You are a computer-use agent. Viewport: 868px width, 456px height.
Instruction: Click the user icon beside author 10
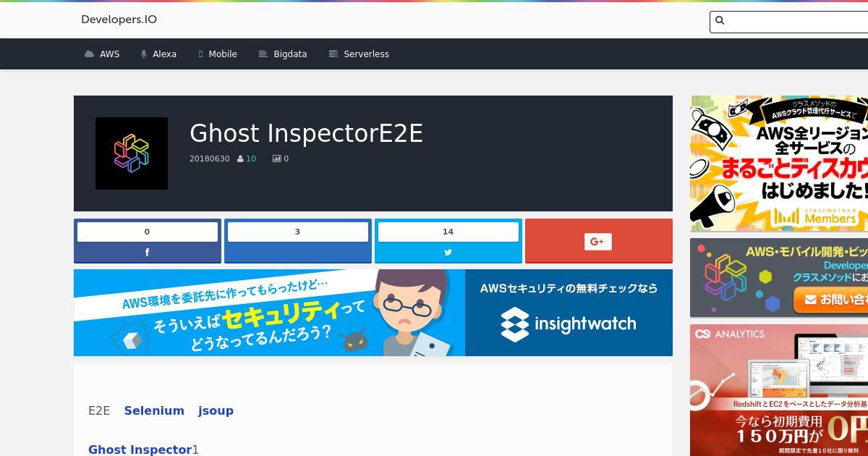(x=240, y=159)
